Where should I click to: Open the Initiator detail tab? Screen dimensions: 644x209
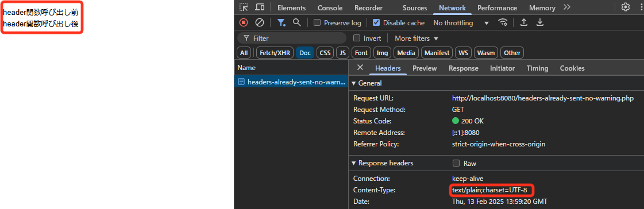click(502, 68)
